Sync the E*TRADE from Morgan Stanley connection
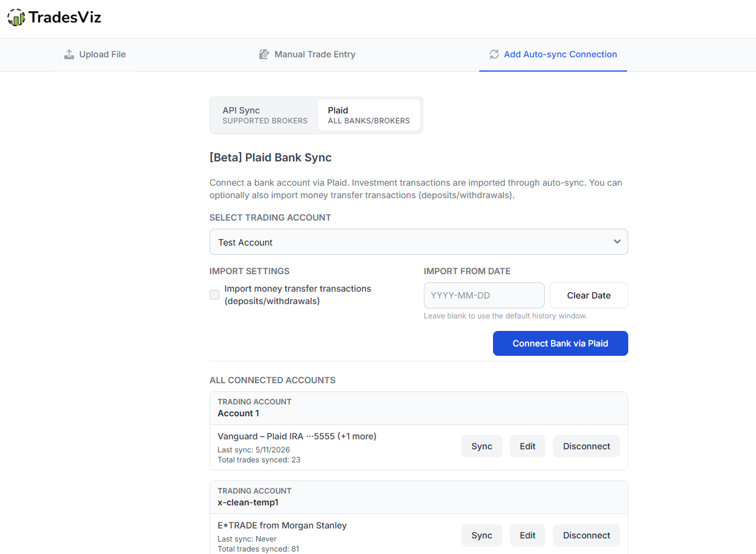Viewport: 756px width, 554px height. (x=482, y=535)
